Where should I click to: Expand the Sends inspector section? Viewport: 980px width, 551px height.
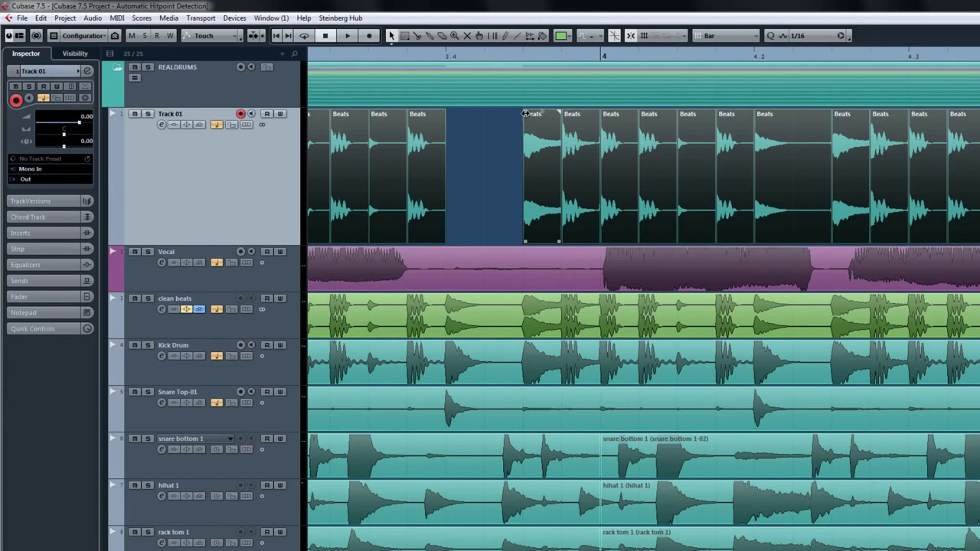(51, 281)
